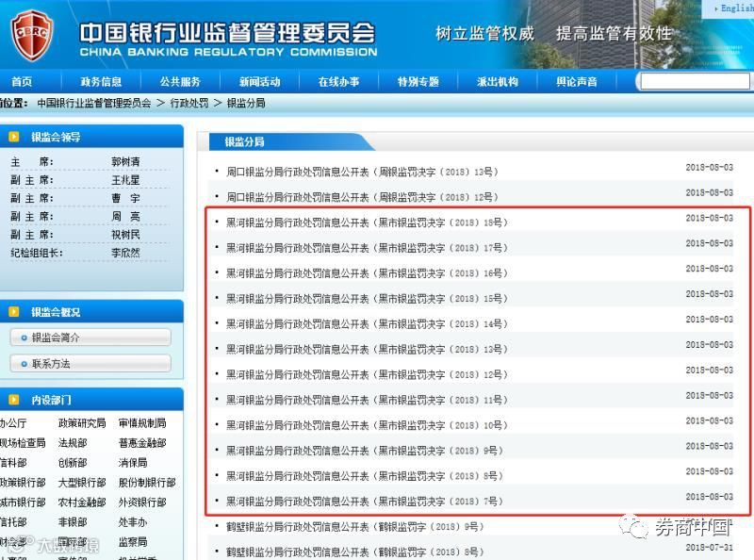Screen dimensions: 754x560
Task: Click the 内设部门 panel icon
Action: [x=14, y=400]
